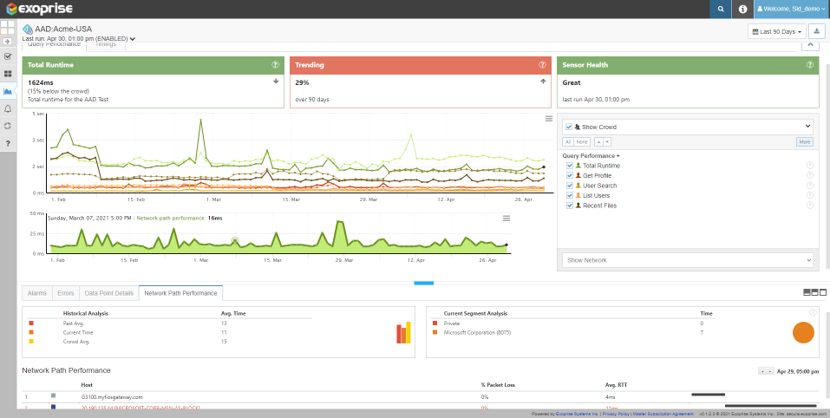This screenshot has width=830, height=418.
Task: Uncheck the List Users series checkbox
Action: (570, 195)
